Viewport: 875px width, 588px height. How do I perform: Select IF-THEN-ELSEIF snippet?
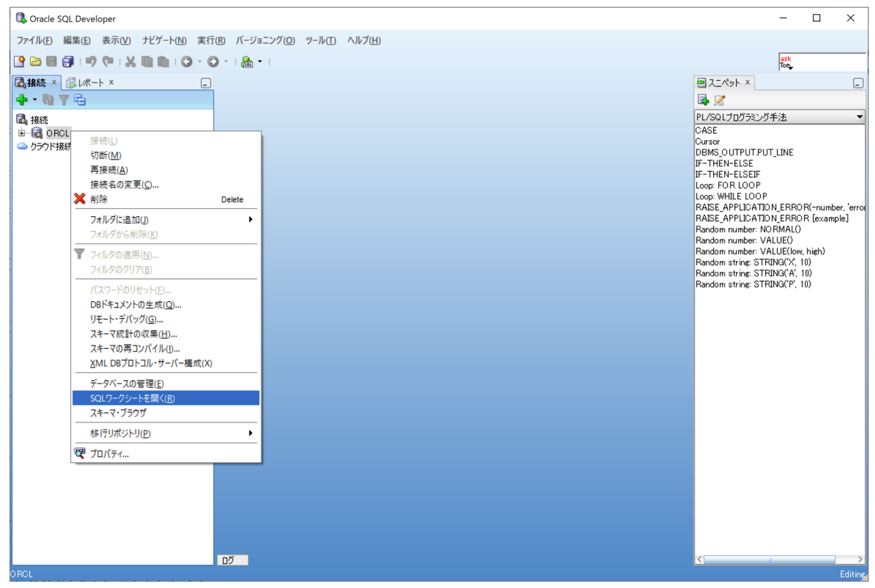coord(727,174)
